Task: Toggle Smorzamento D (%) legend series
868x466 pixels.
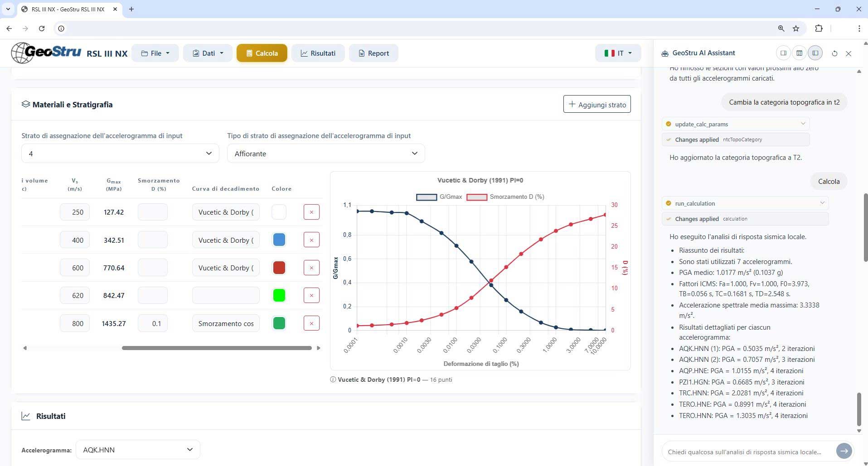Action: point(505,197)
